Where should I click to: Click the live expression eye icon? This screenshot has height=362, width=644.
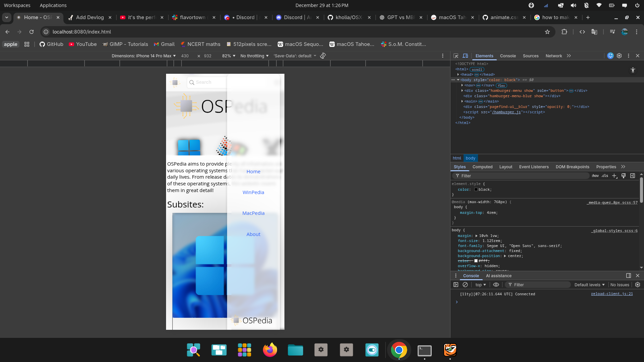[x=496, y=285]
